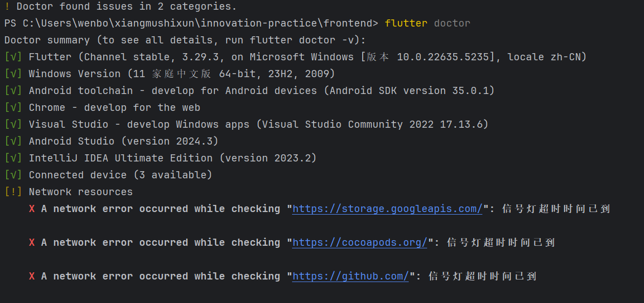Click the check mark beside Windows Version

(x=13, y=74)
